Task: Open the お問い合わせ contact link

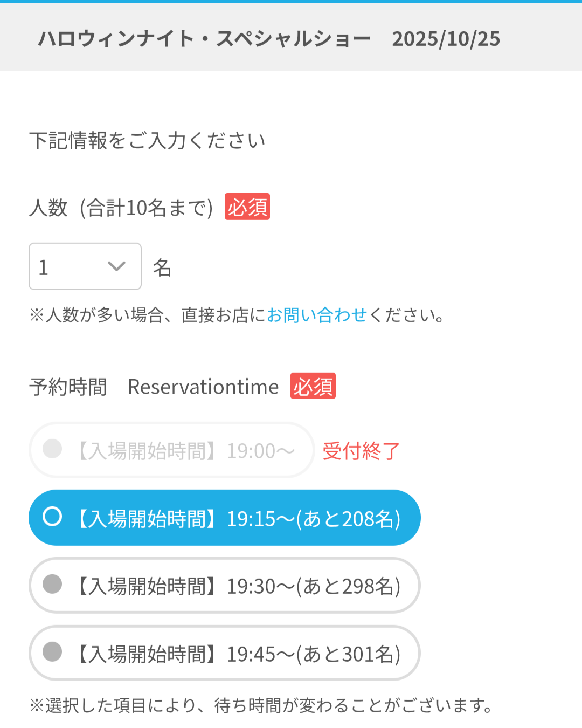Action: [317, 315]
